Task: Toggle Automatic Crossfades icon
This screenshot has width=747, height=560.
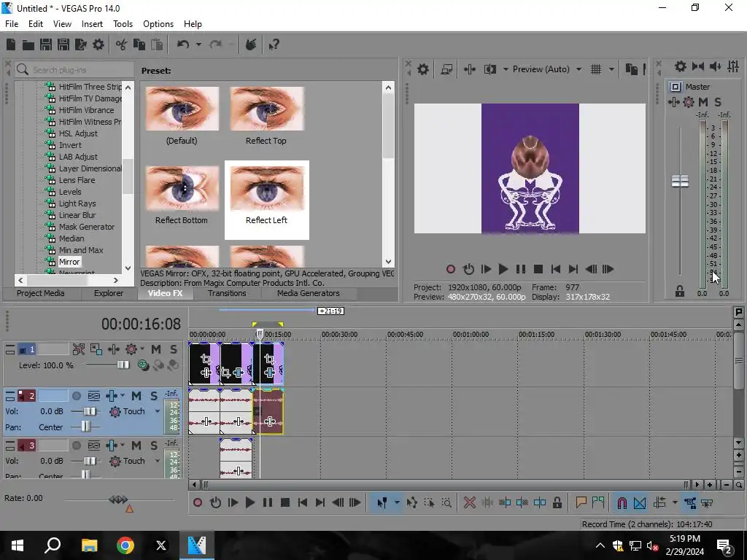Action: [640, 503]
